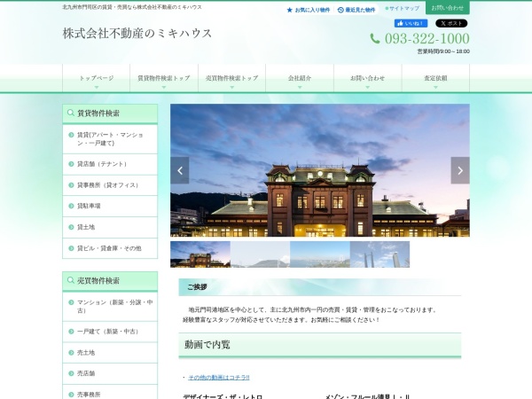Click the magnifier icon beside 売買物件検索
Screen dimensions: 532x399
point(71,280)
